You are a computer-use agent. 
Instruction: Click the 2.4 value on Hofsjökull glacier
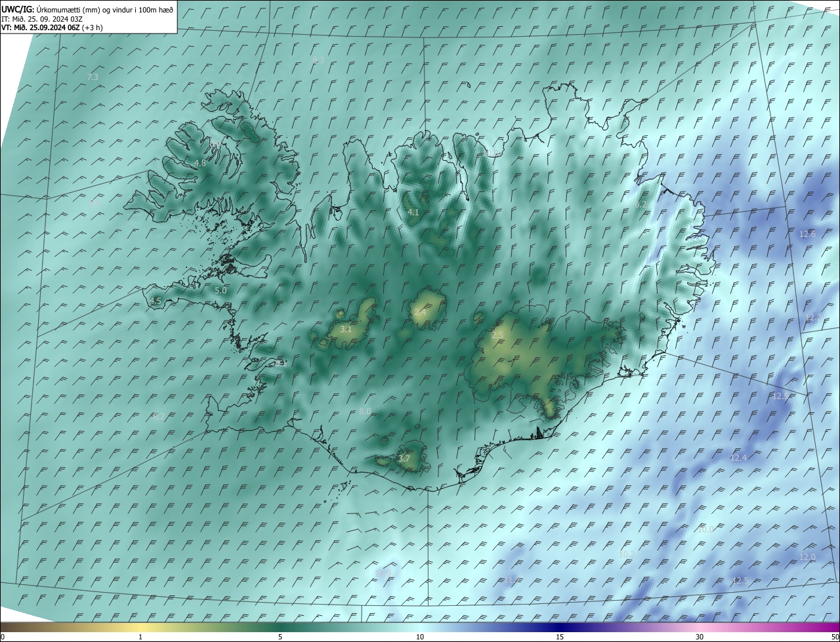(x=420, y=313)
